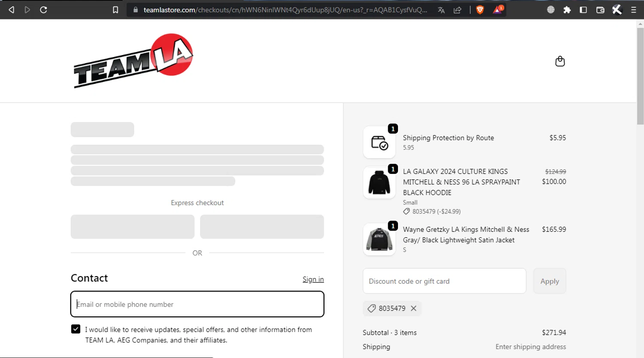Click 'Subtotal · 3 items' label
Viewport: 644px width, 358px height.
tap(389, 332)
